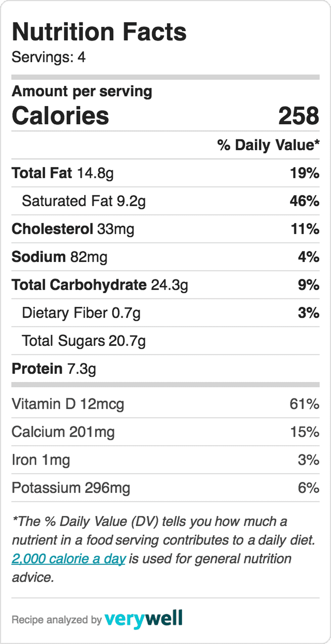Viewport: 331px width, 644px height.
Task: Select the Total Fat 14.8g row
Action: 165,173
